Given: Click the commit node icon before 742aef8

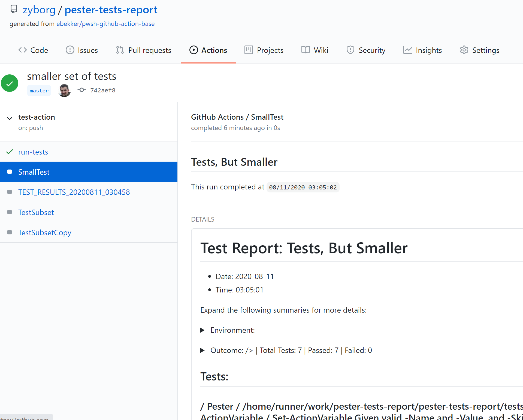Looking at the screenshot, I should [x=82, y=90].
